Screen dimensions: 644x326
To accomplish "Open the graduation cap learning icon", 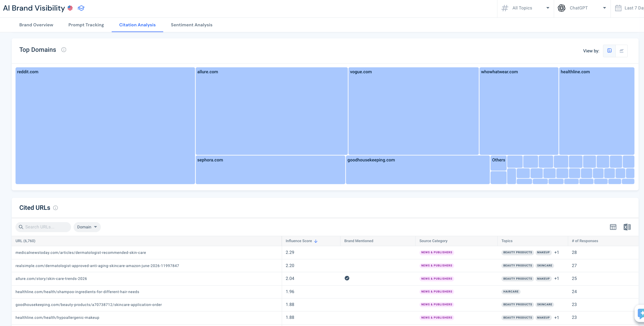I will (x=81, y=8).
